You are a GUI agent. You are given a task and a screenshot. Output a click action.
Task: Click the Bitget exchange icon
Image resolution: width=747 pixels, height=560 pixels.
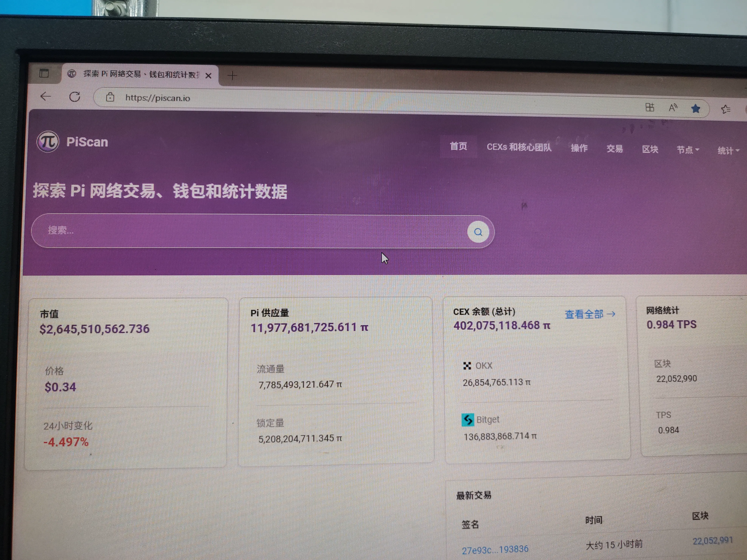pyautogui.click(x=468, y=420)
